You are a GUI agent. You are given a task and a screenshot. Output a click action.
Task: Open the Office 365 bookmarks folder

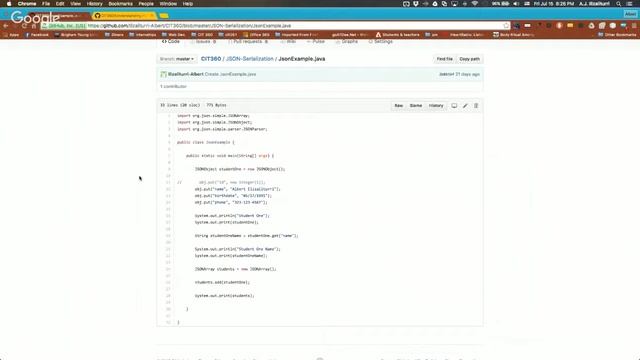pos(256,35)
